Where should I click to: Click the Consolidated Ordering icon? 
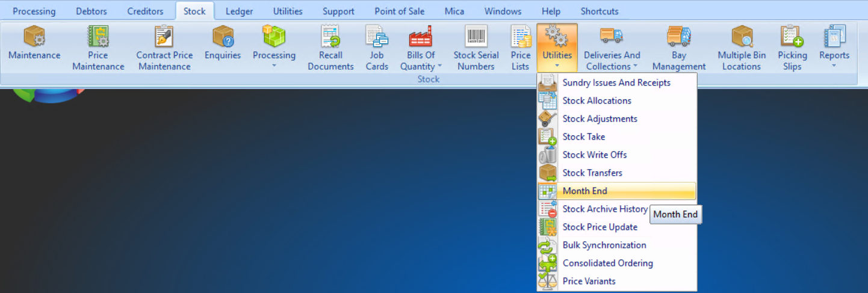548,264
